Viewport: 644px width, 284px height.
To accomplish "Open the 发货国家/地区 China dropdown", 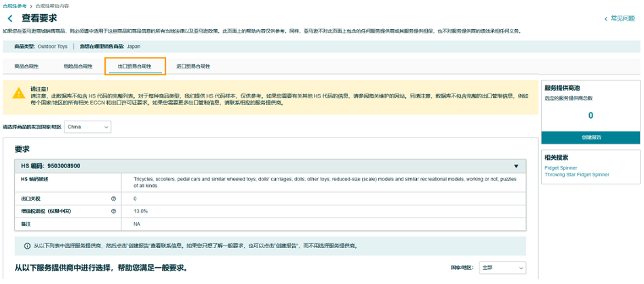I will tap(87, 127).
